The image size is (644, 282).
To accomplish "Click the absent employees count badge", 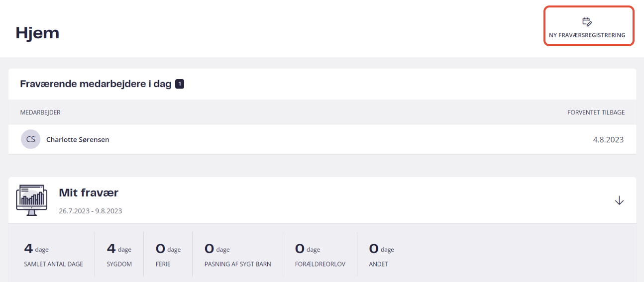I will [x=180, y=84].
